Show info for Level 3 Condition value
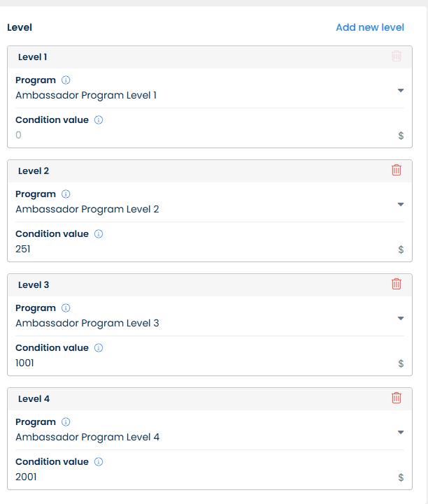Image resolution: width=428 pixels, height=504 pixels. [99, 348]
